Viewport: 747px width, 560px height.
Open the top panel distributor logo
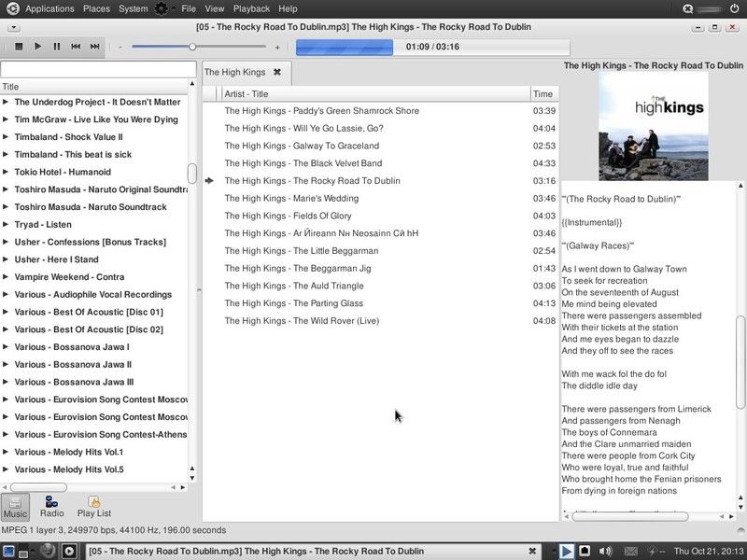13,8
